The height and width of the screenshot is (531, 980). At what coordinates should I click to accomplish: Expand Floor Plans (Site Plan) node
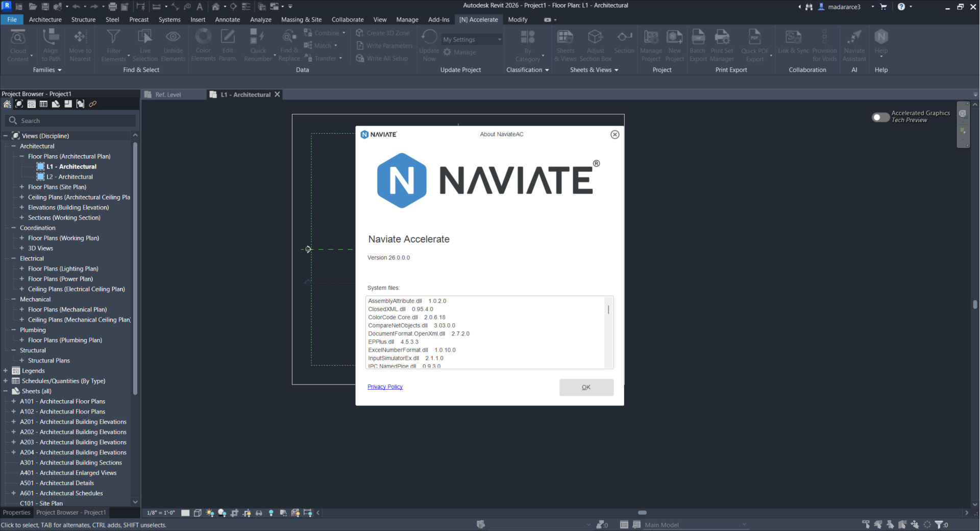[21, 187]
